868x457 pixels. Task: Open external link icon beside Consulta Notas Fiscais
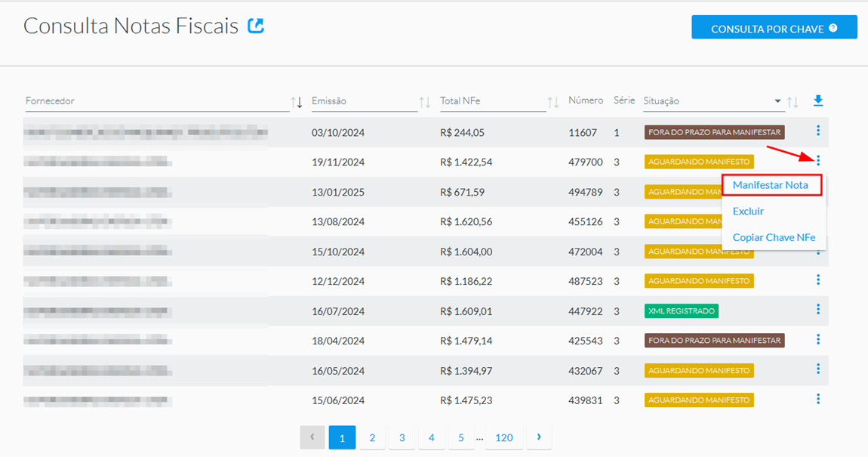point(256,26)
